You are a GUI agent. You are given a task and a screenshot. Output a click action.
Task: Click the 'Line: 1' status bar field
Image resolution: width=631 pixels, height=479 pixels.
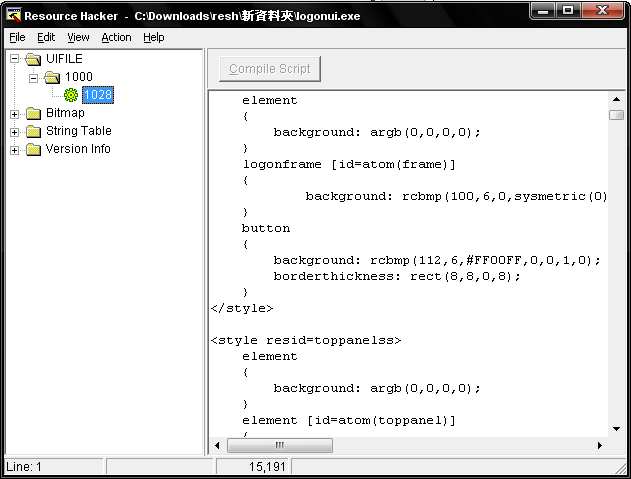click(54, 467)
